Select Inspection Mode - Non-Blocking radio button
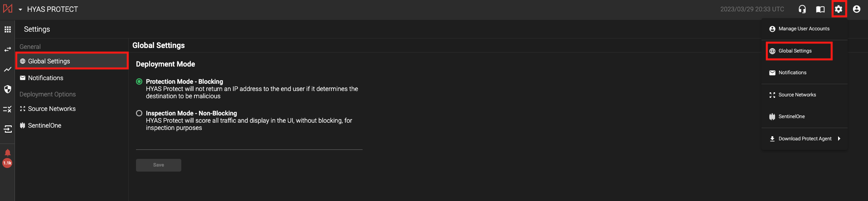The width and height of the screenshot is (868, 201). pyautogui.click(x=139, y=113)
